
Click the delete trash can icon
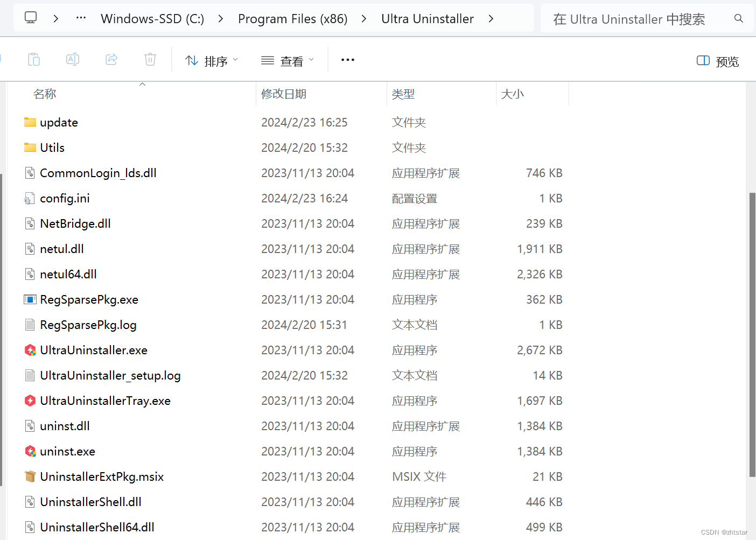click(150, 59)
